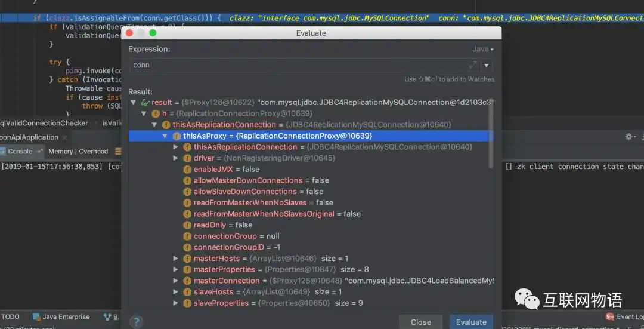Click field icon next to slaveHosts
This screenshot has width=644, height=329.
click(x=187, y=291)
